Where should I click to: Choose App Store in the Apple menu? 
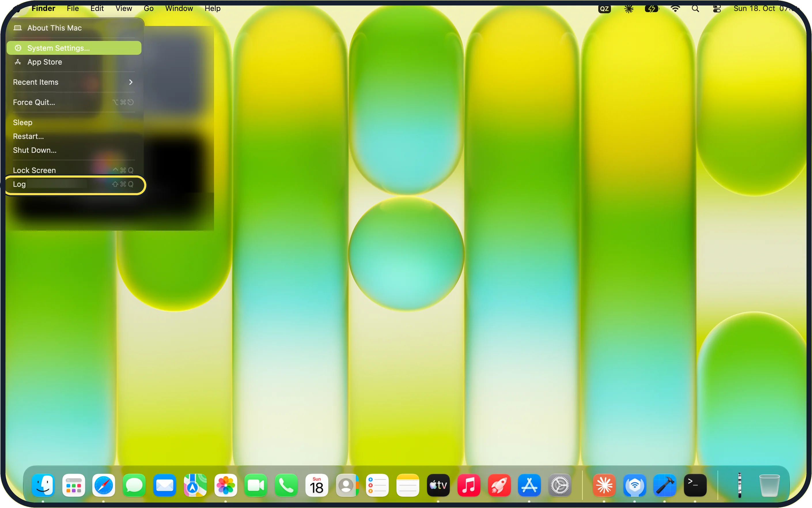coord(74,62)
